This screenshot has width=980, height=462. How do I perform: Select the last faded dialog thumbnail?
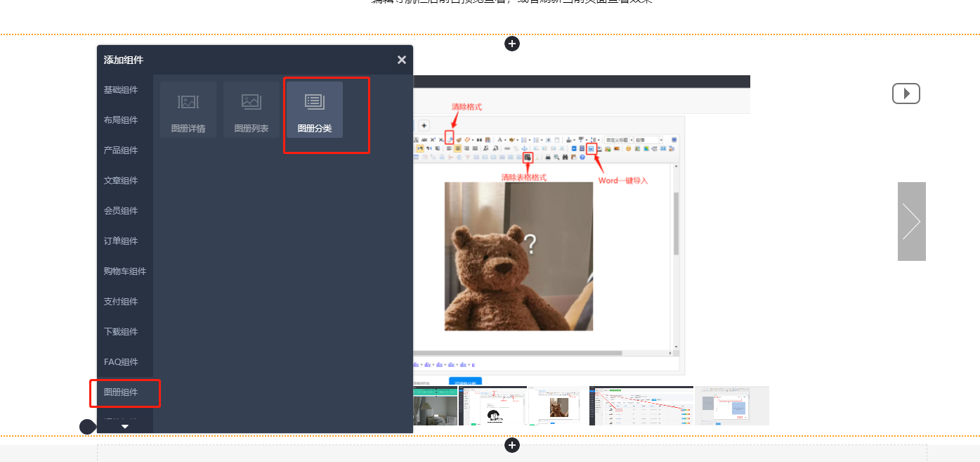pyautogui.click(x=731, y=406)
